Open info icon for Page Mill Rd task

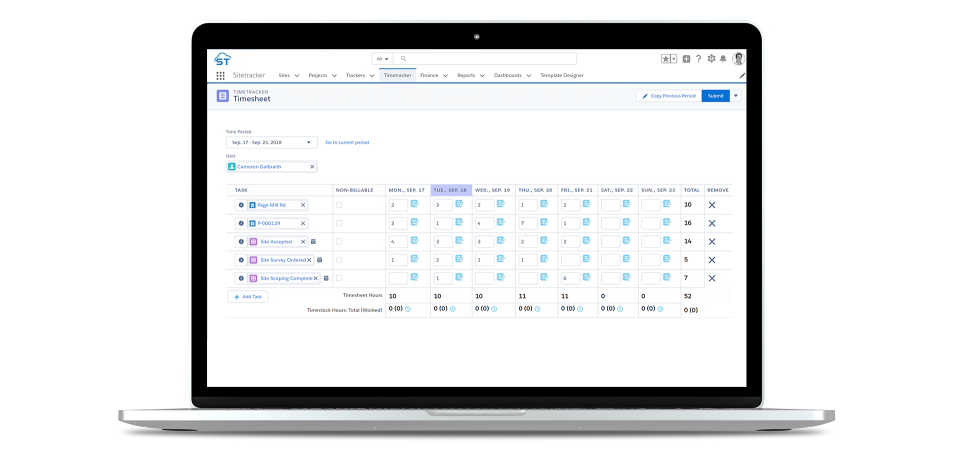241,205
